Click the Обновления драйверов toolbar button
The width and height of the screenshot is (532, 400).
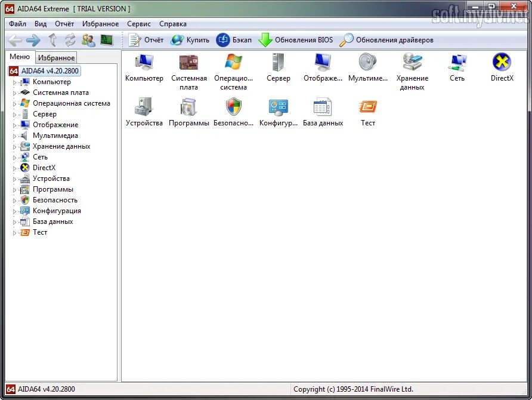[386, 40]
